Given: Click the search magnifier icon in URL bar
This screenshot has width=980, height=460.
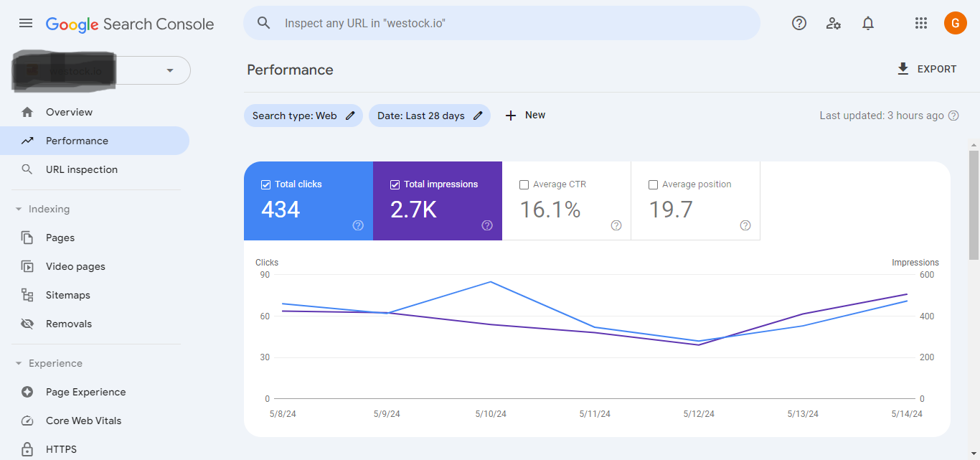Looking at the screenshot, I should click(x=264, y=23).
